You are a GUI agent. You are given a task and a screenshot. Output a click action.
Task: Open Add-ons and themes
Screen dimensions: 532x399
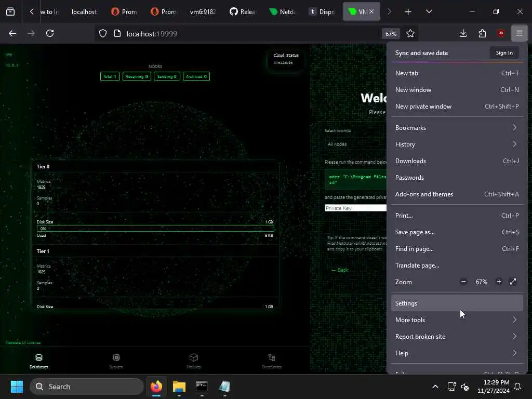click(x=457, y=194)
